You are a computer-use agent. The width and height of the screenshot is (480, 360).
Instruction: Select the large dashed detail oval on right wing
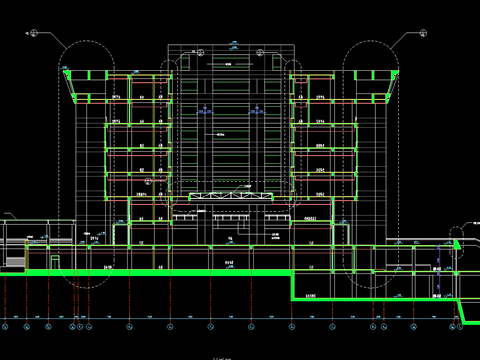click(x=371, y=164)
